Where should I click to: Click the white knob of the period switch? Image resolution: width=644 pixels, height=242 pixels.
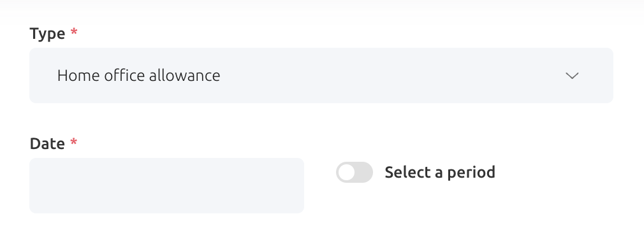[347, 173]
